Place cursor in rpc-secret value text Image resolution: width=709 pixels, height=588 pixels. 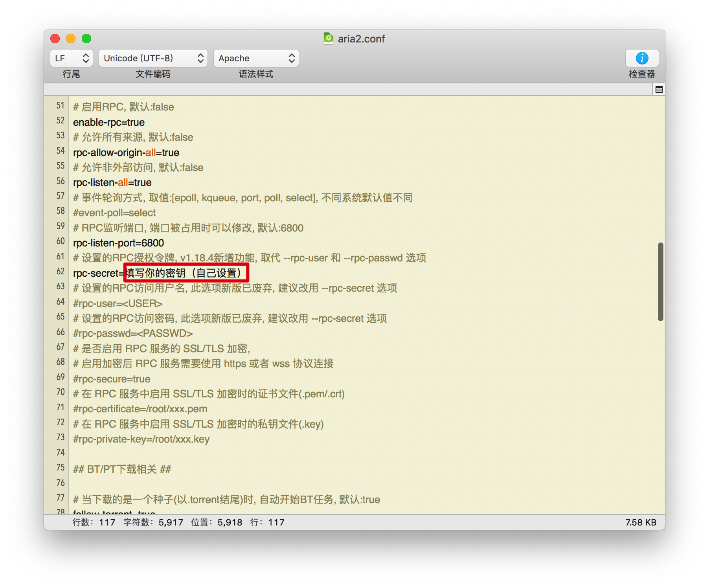tap(184, 273)
